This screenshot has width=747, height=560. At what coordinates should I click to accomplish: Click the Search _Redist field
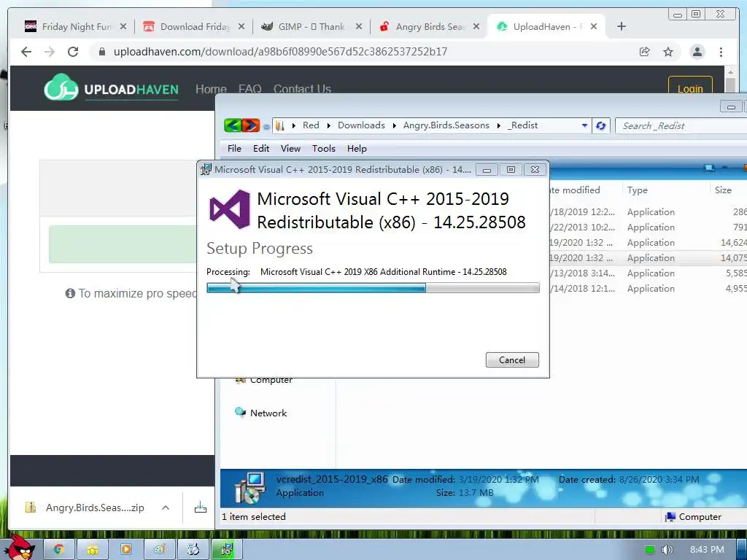(x=681, y=125)
